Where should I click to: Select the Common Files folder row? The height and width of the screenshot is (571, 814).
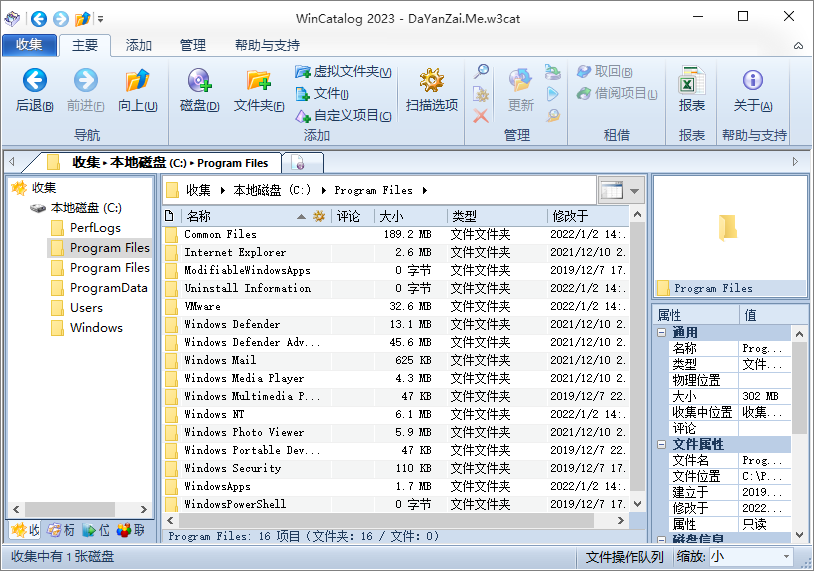click(x=397, y=234)
